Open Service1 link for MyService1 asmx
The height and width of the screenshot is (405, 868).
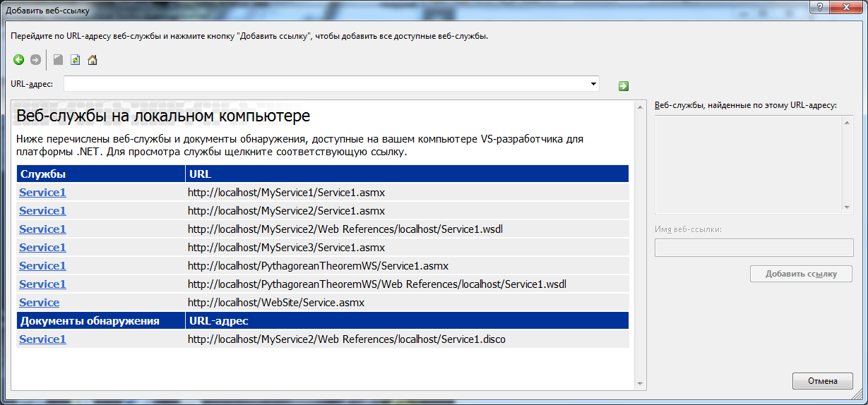tap(42, 192)
